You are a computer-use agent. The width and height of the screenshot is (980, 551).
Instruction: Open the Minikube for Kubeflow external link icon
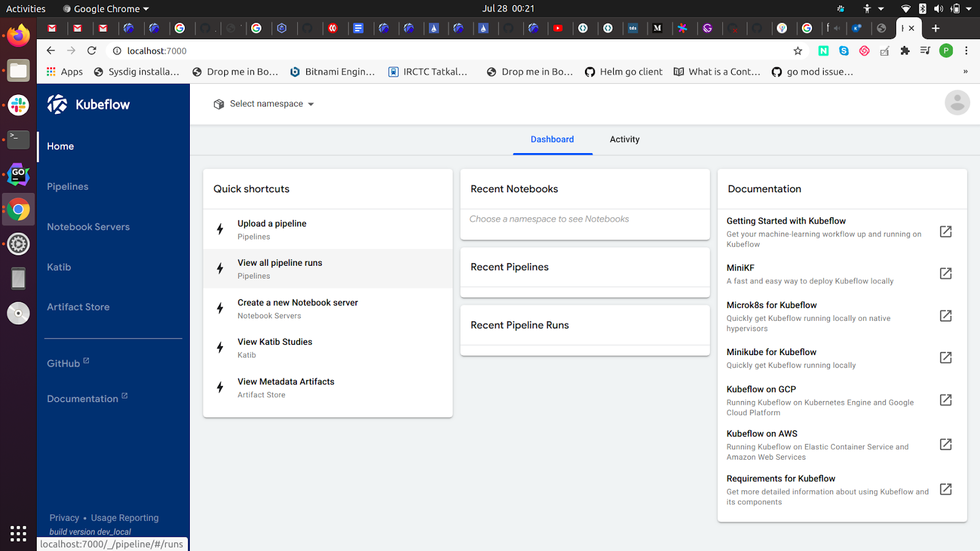click(x=946, y=358)
